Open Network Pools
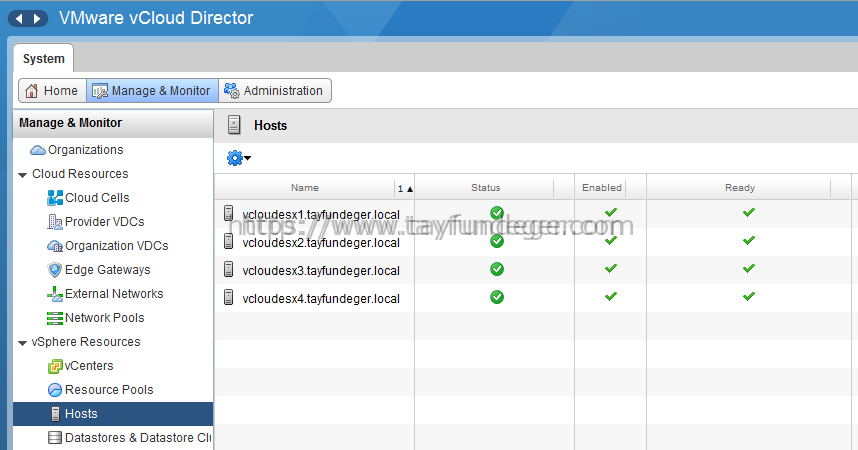The height and width of the screenshot is (450, 858). (x=105, y=318)
